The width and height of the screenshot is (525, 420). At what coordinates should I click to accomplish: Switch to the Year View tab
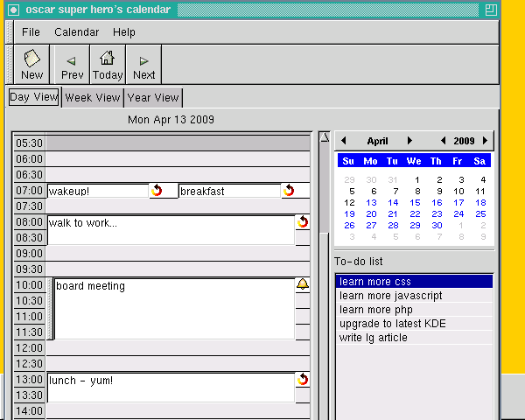click(x=153, y=98)
